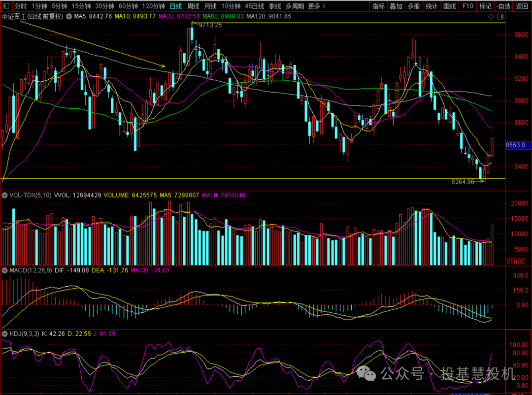Select the 45日线 period tab
This screenshot has width=532, height=395.
(x=255, y=6)
